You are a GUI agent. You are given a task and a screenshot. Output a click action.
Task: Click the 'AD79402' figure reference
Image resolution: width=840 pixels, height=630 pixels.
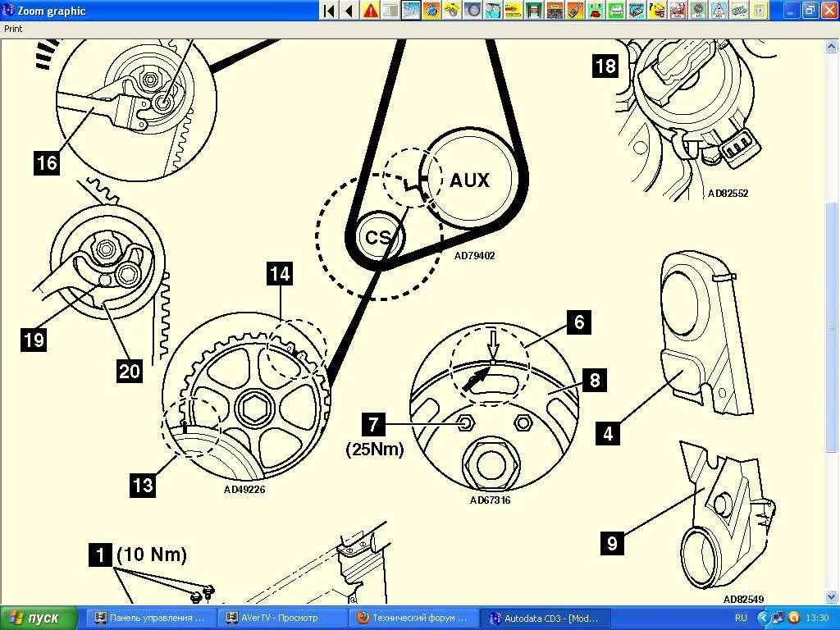[x=475, y=256]
